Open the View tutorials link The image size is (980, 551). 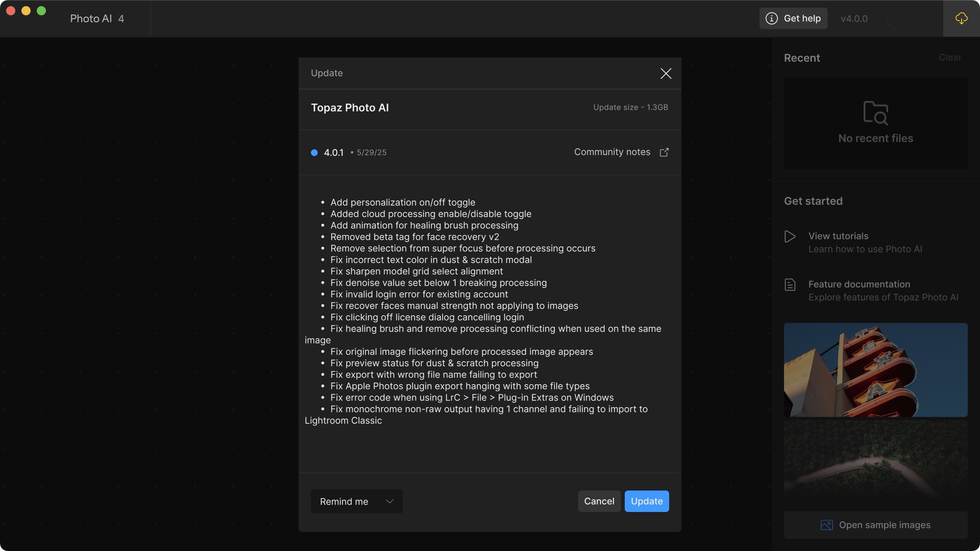(838, 236)
